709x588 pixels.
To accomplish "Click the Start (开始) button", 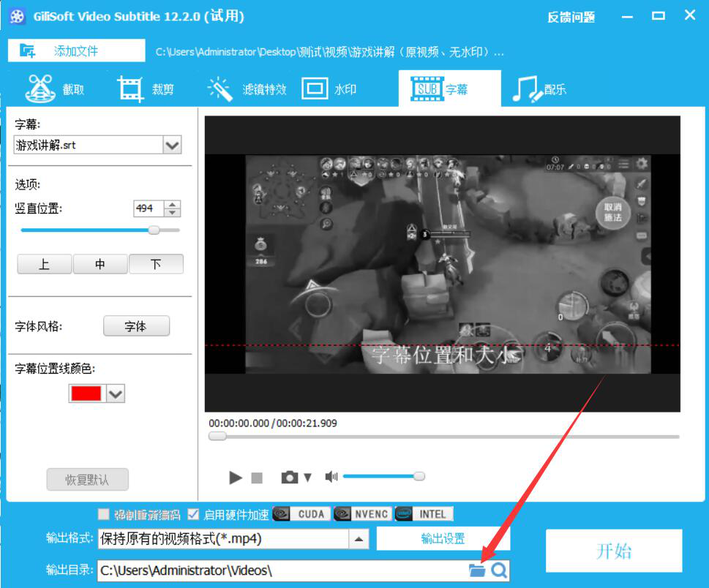I will (614, 551).
